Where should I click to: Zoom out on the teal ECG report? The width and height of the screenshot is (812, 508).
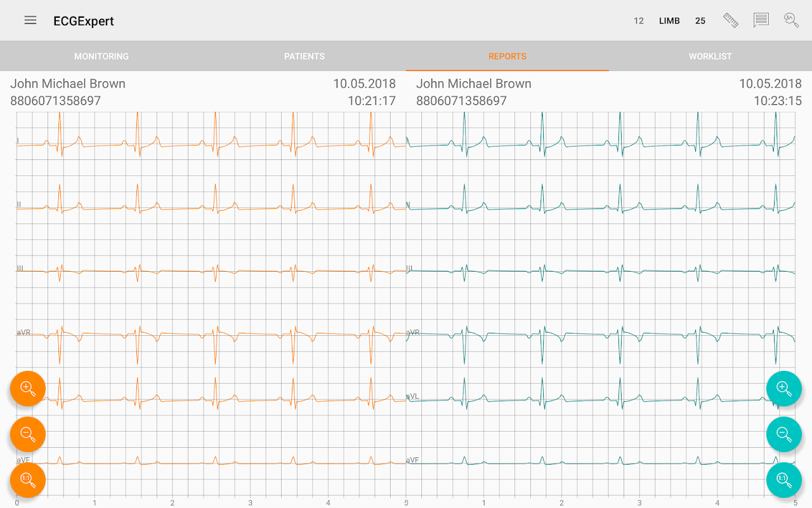coord(784,434)
